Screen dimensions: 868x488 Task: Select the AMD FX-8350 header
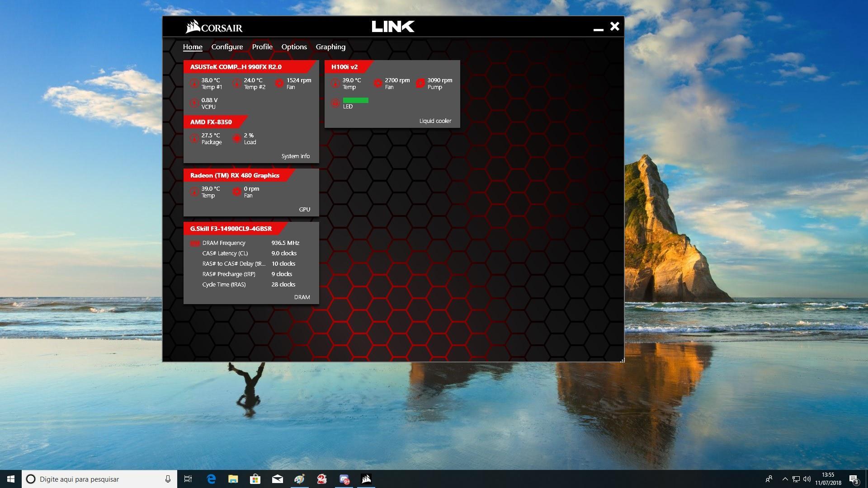click(215, 122)
